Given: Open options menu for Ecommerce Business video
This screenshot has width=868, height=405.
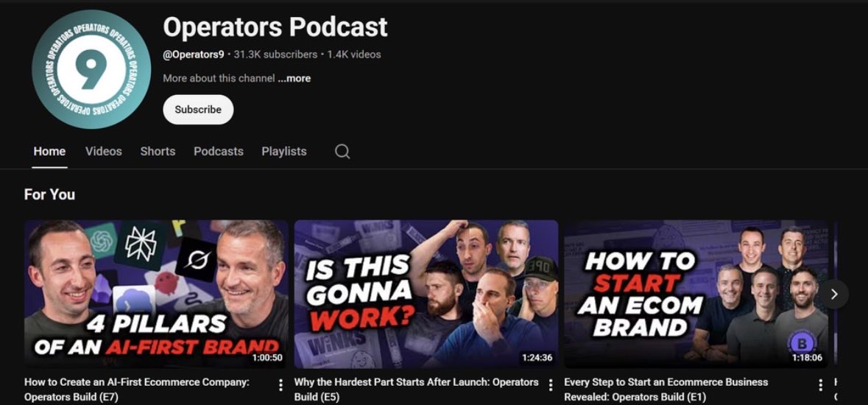Looking at the screenshot, I should click(x=820, y=385).
